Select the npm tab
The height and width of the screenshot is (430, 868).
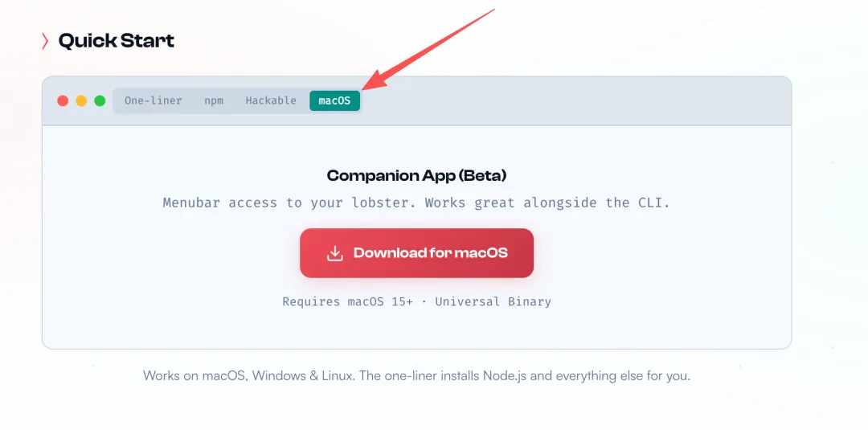[214, 100]
